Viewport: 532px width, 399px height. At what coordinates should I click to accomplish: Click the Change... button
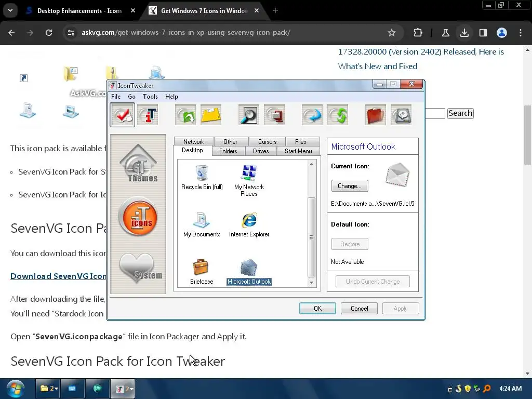(x=350, y=186)
